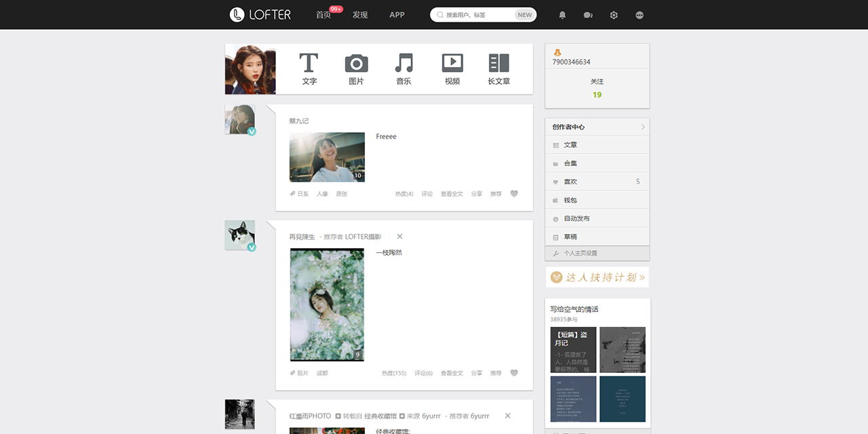Open the notifications bell icon

click(x=562, y=15)
